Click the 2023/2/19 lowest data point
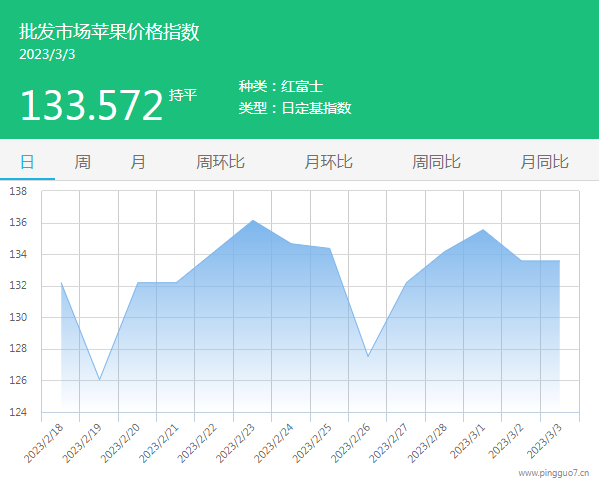599x485 pixels. [99, 380]
